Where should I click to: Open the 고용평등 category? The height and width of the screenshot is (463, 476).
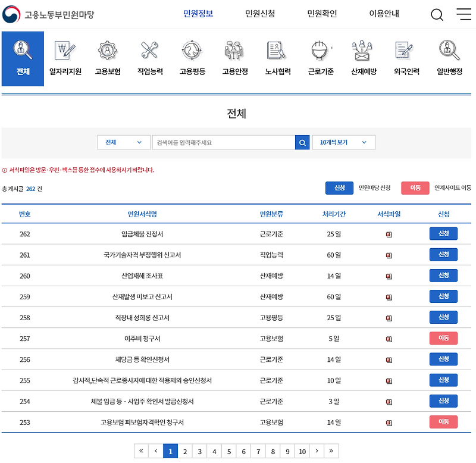click(193, 58)
